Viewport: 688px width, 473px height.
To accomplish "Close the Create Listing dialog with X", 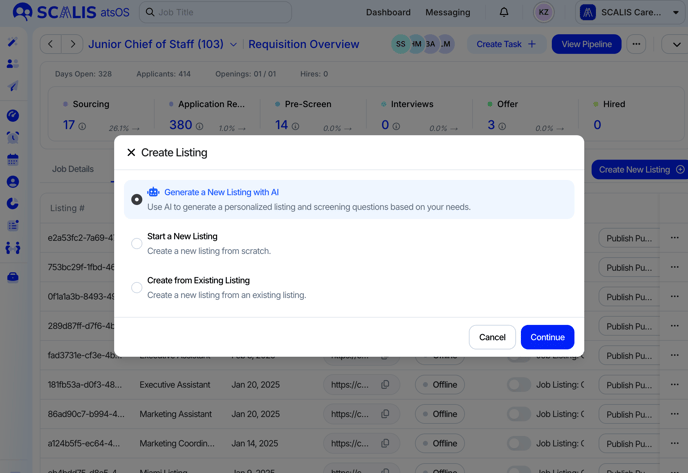I will click(x=131, y=153).
